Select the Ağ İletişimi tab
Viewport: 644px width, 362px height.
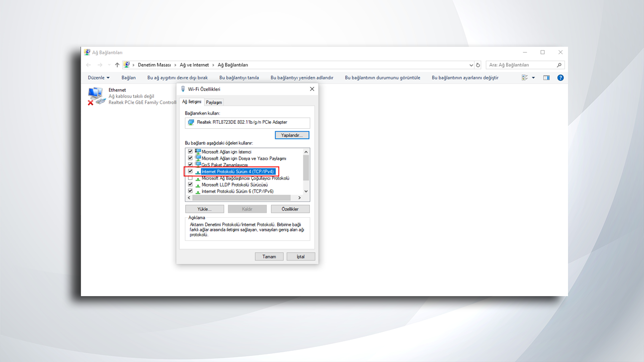click(x=192, y=102)
